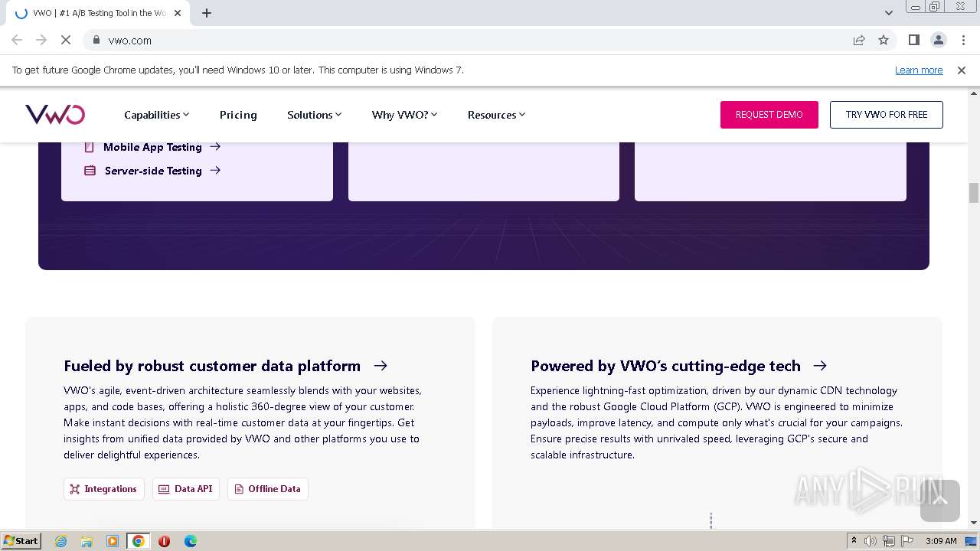Click the VWO logo in header
Image resolution: width=980 pixels, height=551 pixels.
point(55,115)
